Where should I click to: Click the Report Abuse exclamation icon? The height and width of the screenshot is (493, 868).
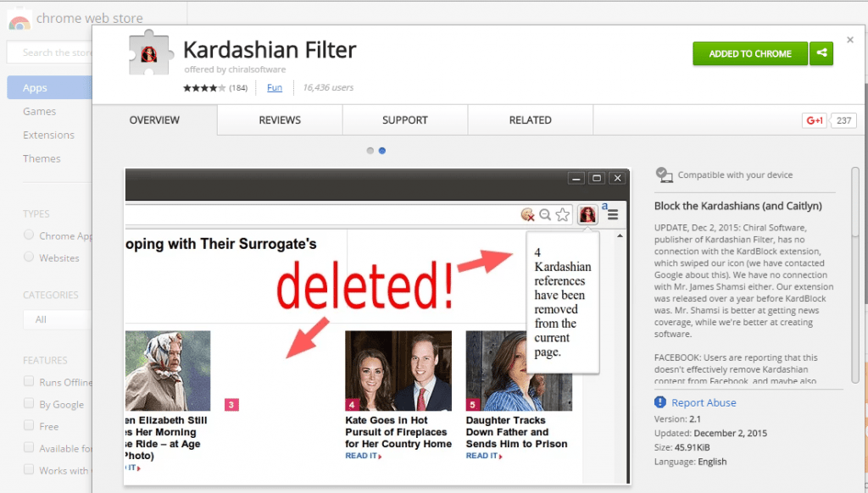pyautogui.click(x=659, y=402)
